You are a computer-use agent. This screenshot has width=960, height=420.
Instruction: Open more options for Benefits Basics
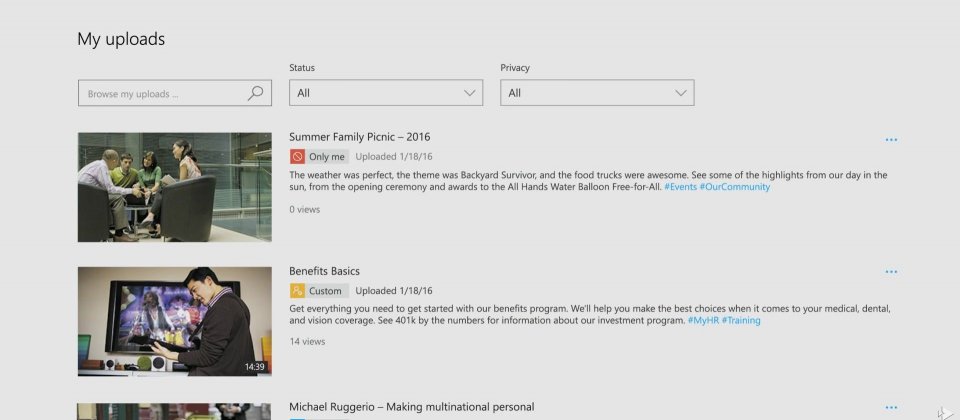pyautogui.click(x=891, y=272)
